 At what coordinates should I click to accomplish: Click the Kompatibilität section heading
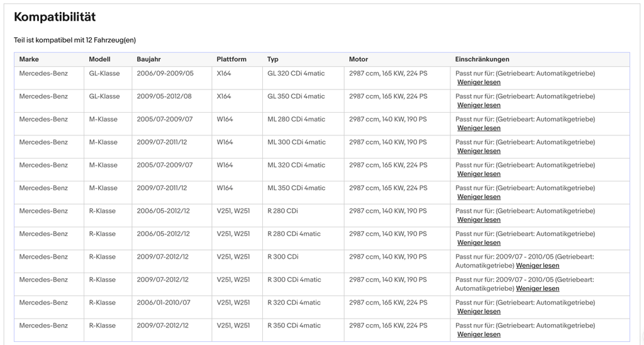click(55, 17)
